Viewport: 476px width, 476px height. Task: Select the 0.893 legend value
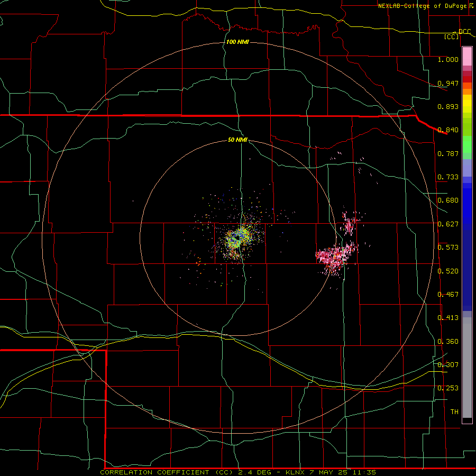448,106
